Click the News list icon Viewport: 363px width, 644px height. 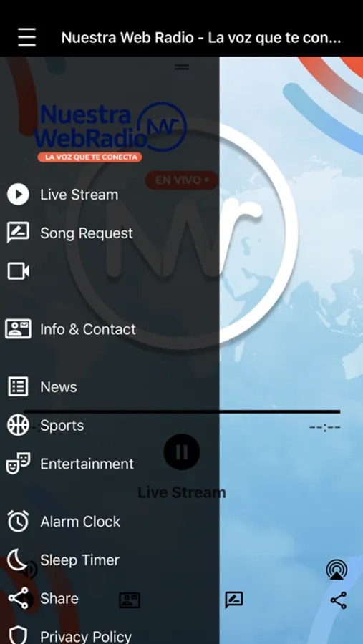[18, 387]
